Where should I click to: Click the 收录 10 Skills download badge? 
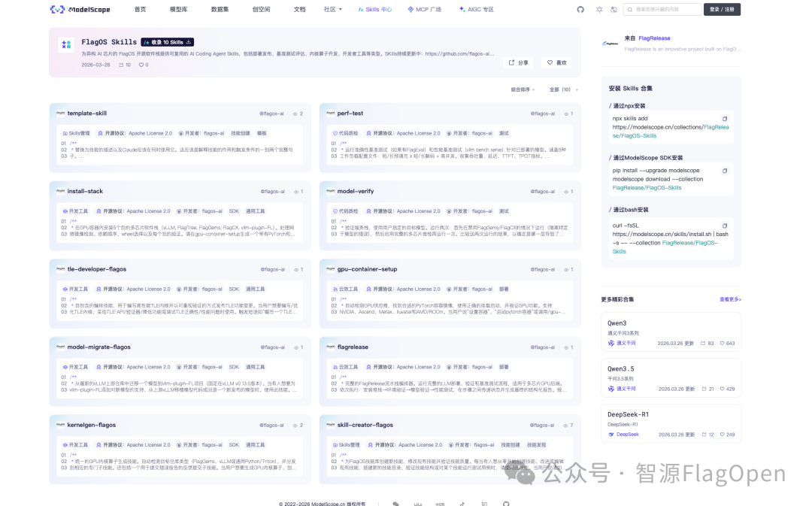(x=167, y=42)
